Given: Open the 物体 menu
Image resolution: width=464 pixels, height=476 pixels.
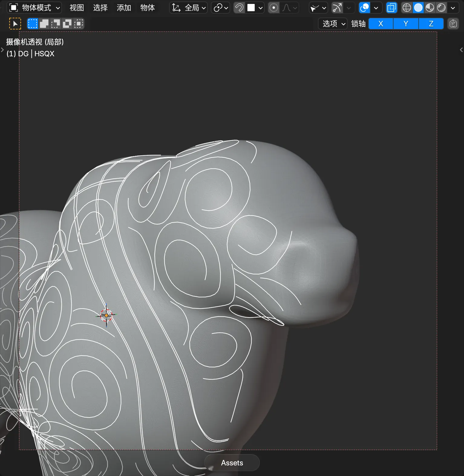Looking at the screenshot, I should coord(147,8).
